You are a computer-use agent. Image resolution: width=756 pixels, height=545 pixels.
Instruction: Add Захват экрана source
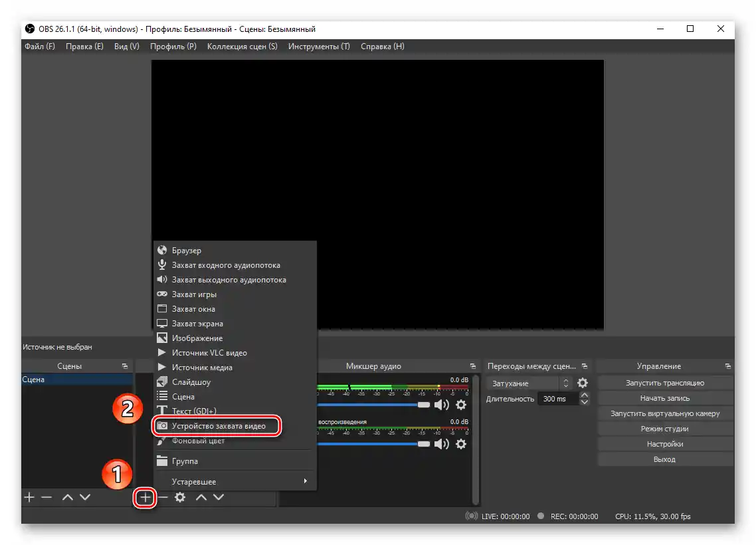(x=235, y=323)
